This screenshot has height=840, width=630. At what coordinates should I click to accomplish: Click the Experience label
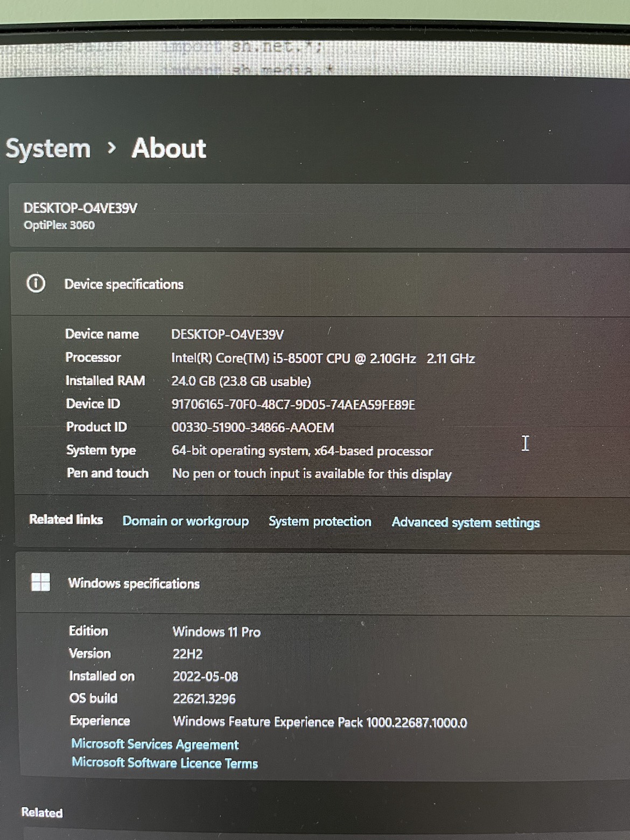(100, 721)
